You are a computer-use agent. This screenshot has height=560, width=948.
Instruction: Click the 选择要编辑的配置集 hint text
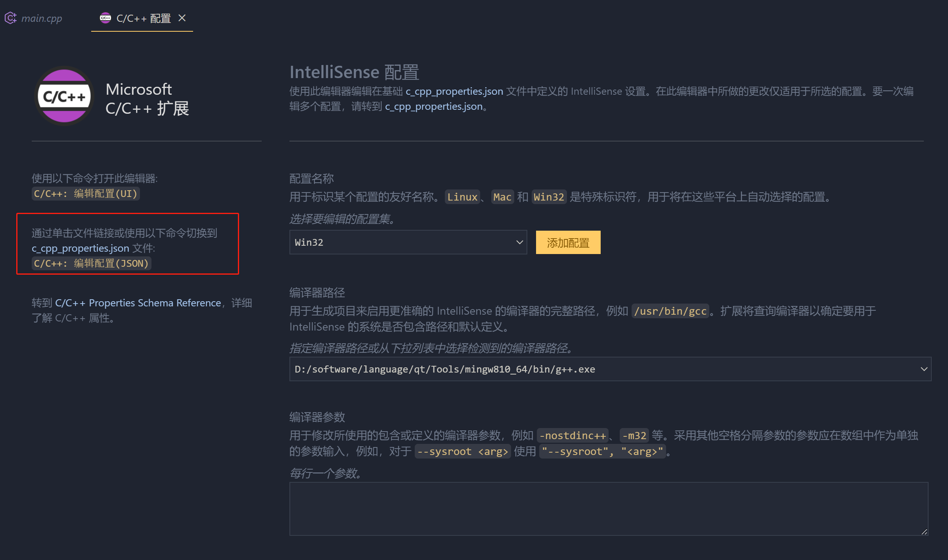(343, 219)
